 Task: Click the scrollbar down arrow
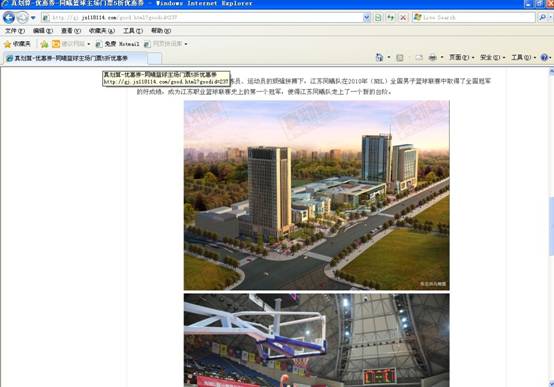[x=551, y=383]
